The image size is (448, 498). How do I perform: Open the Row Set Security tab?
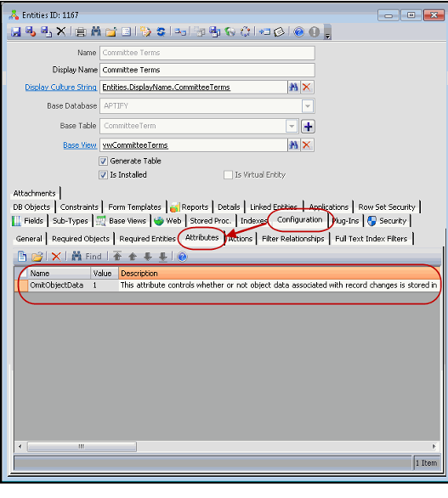point(387,207)
